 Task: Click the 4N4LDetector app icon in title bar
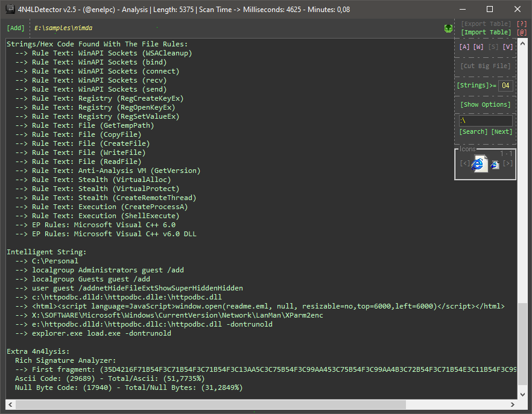[x=10, y=9]
